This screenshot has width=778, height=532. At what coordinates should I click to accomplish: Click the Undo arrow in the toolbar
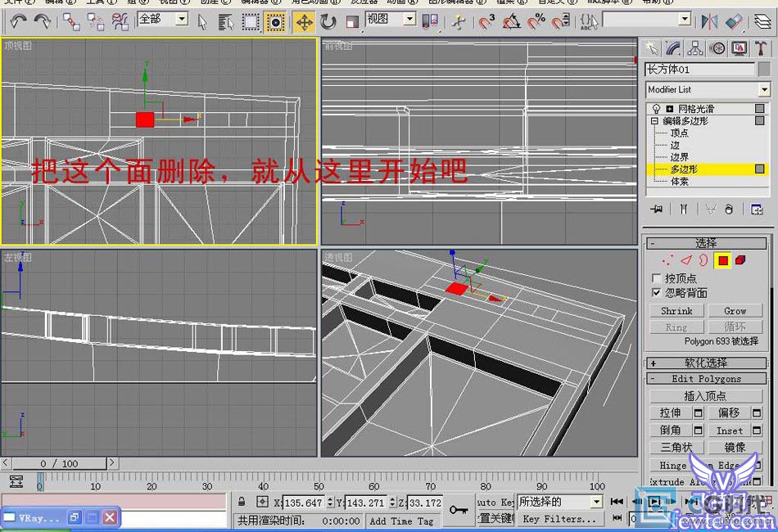[18, 21]
